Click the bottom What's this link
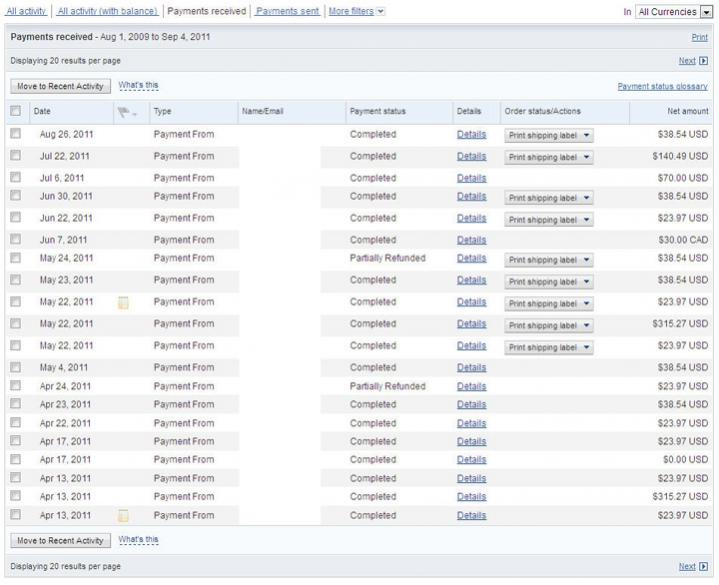Image resolution: width=719 pixels, height=585 pixels. coord(138,540)
